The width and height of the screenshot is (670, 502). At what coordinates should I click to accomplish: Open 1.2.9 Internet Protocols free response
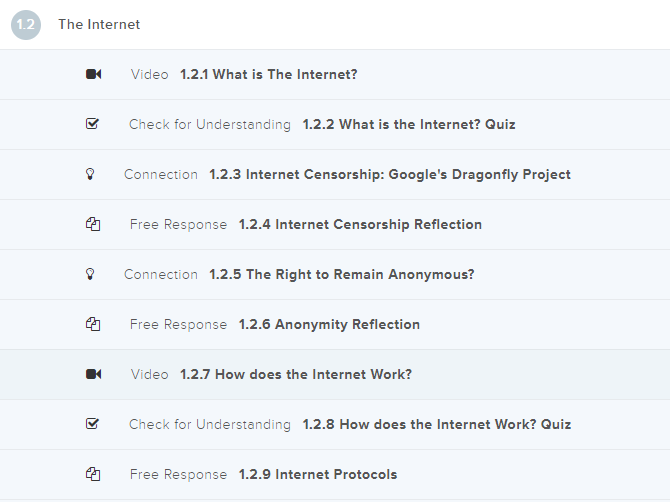pyautogui.click(x=318, y=474)
